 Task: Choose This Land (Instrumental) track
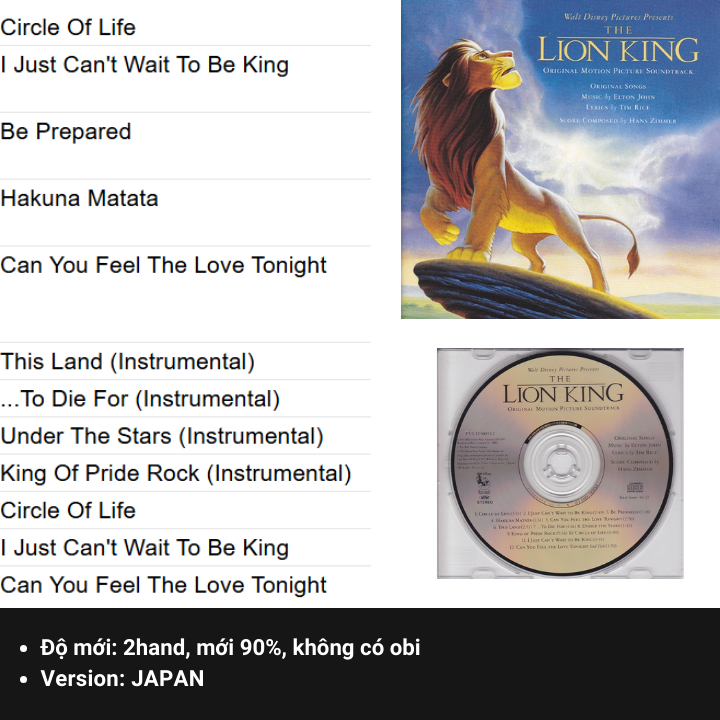pyautogui.click(x=127, y=361)
